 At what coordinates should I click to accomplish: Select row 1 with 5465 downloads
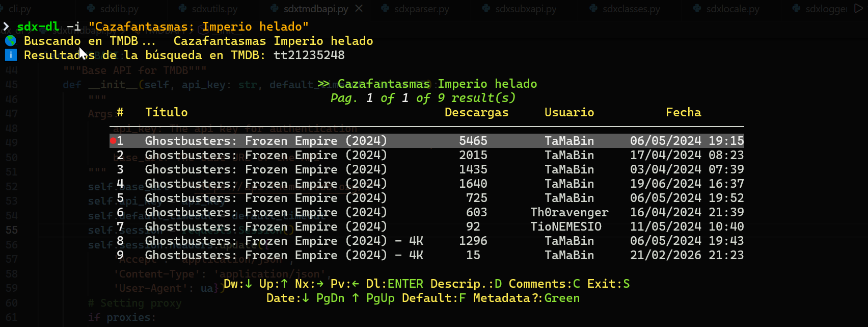[x=427, y=141]
